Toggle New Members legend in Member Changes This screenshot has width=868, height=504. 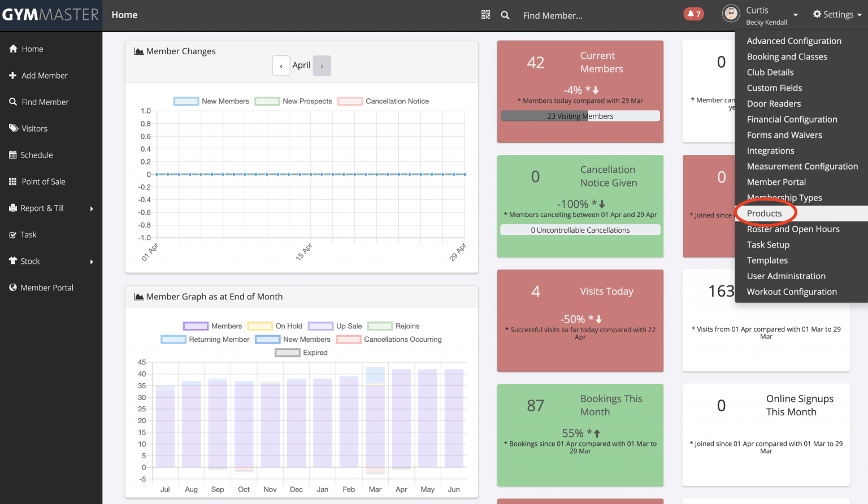click(211, 101)
